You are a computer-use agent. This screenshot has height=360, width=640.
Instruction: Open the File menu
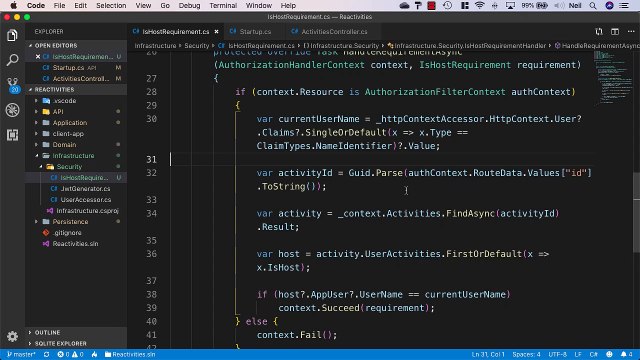coord(59,5)
